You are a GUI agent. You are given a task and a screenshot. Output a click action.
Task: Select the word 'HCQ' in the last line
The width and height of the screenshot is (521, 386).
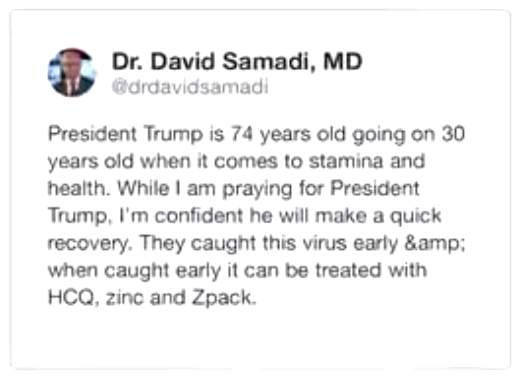[x=71, y=297]
